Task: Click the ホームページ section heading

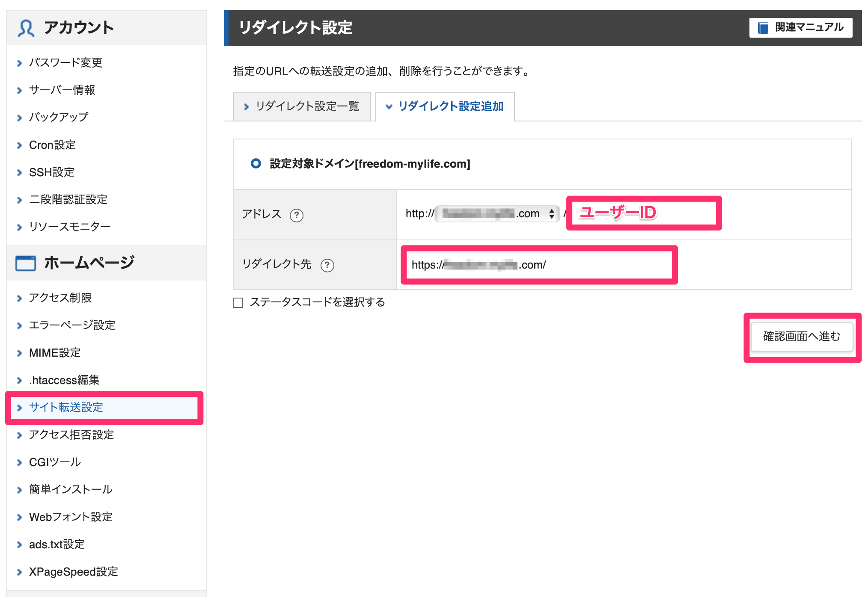Action: pos(89,263)
